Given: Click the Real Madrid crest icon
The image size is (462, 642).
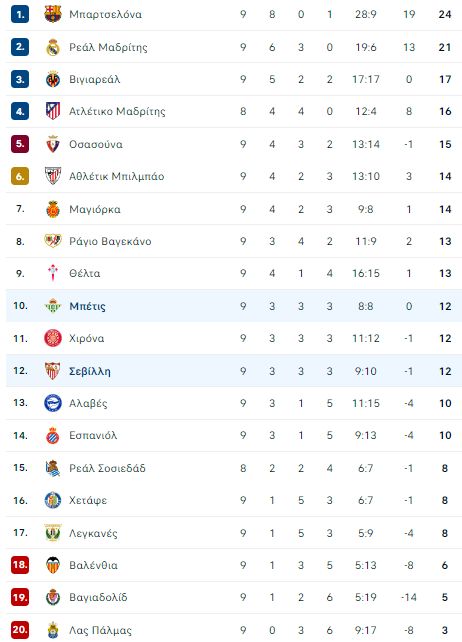Looking at the screenshot, I should click(x=53, y=47).
